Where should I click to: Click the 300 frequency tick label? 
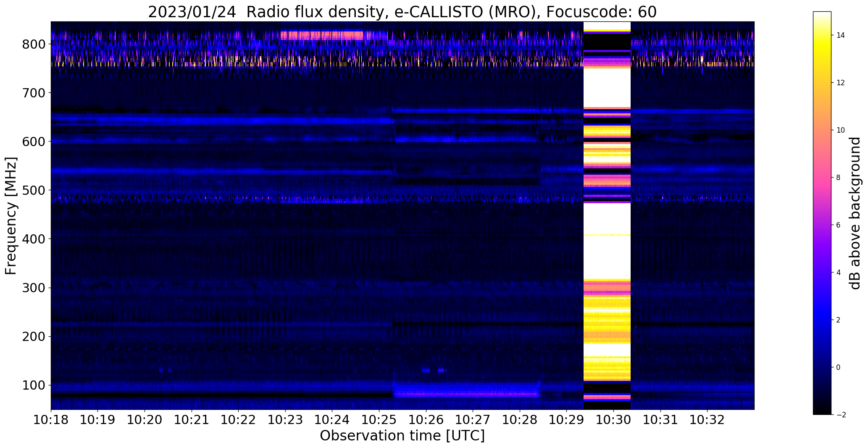(x=34, y=288)
